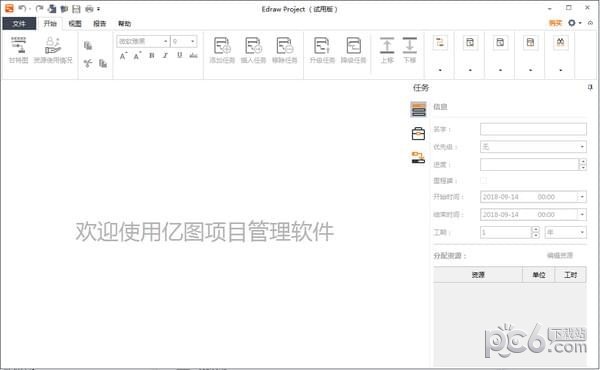Click the Move Up (上移) icon

(387, 50)
